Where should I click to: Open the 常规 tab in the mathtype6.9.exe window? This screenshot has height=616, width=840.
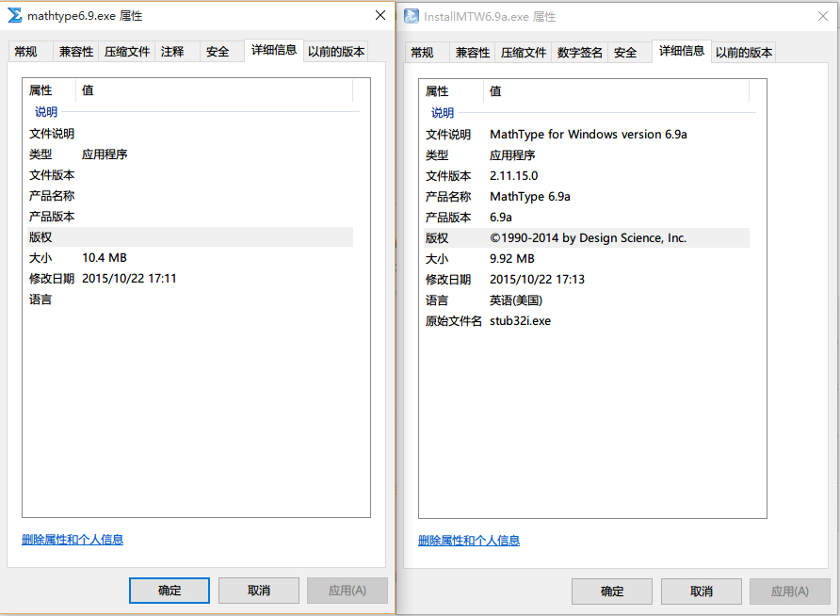pyautogui.click(x=30, y=52)
